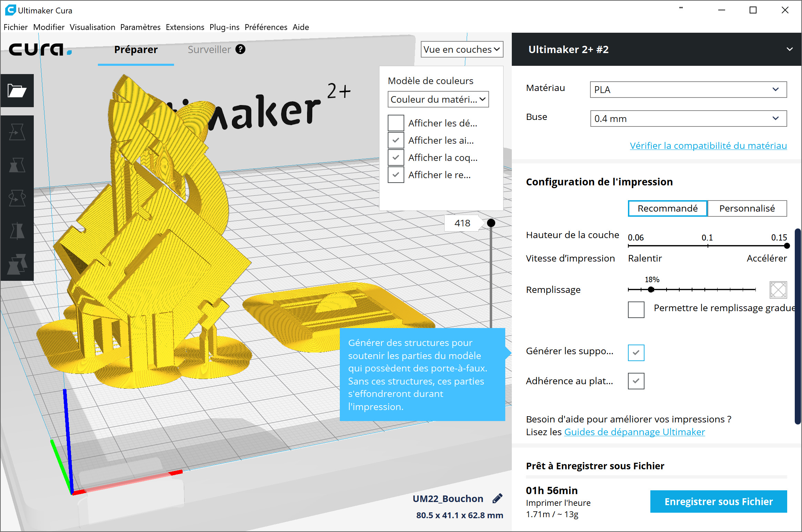
Task: Click the 0.1 tick on layer height slider
Action: 708,246
